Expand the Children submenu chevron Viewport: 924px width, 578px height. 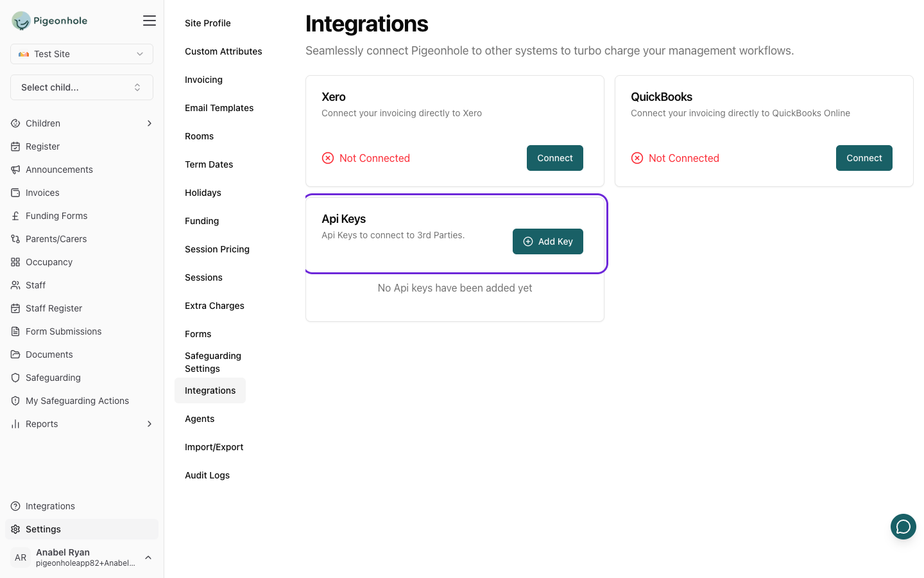pos(150,123)
